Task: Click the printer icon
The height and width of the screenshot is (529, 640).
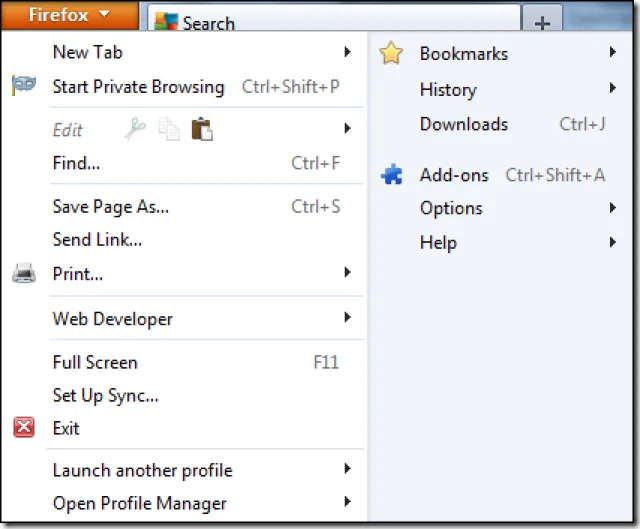Action: click(x=24, y=273)
